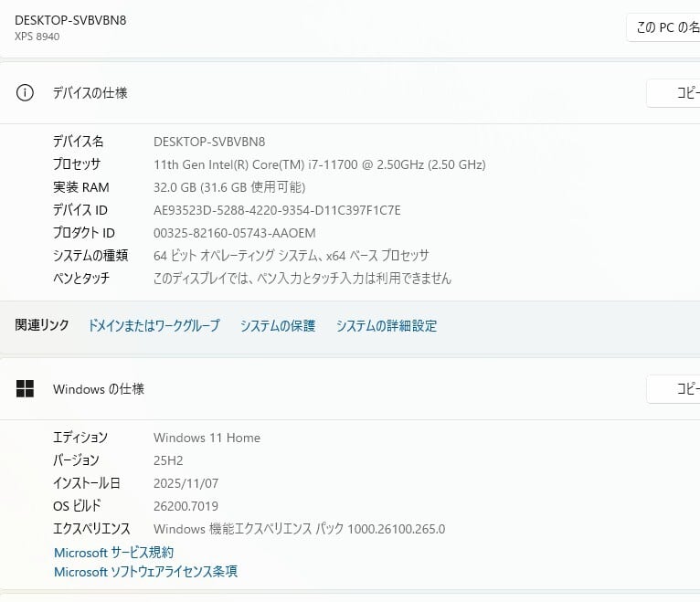Click the この PC の名前 rename button

[663, 27]
